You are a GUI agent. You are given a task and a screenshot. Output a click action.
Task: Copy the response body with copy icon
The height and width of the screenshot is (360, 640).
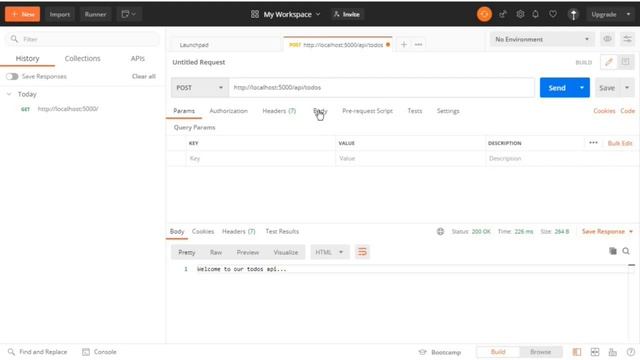pyautogui.click(x=613, y=251)
